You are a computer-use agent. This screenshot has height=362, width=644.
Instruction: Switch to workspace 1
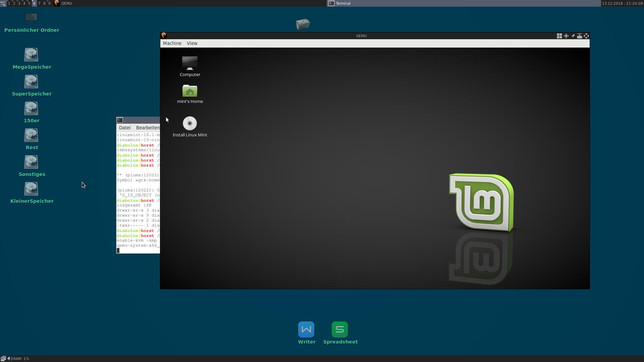coord(9,3)
